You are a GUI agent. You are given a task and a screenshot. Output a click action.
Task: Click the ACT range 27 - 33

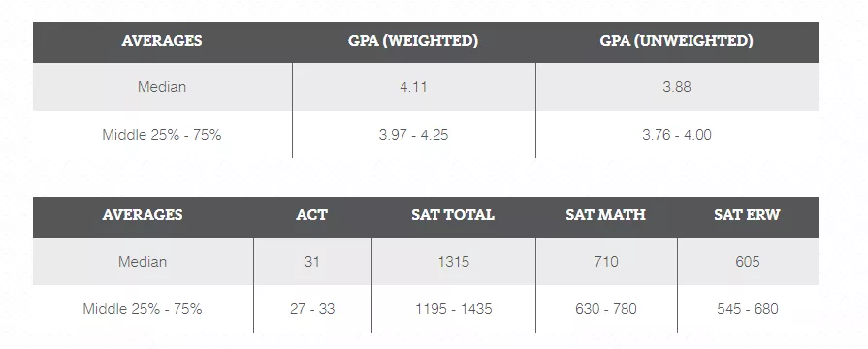click(x=312, y=308)
